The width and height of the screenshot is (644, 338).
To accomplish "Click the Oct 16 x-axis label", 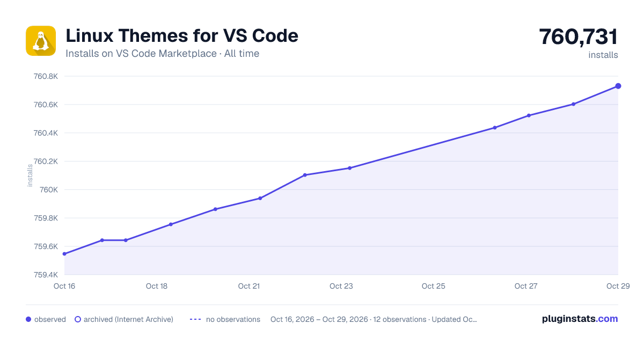I will (64, 286).
